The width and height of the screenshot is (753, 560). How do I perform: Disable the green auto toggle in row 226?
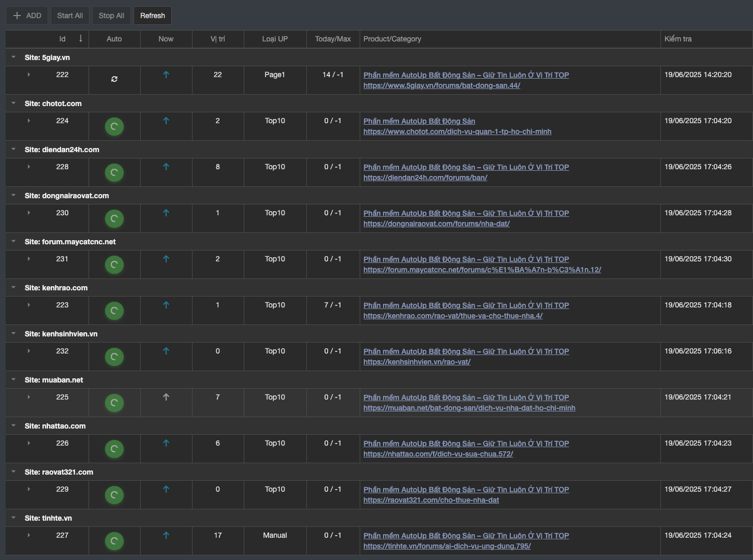click(x=114, y=449)
